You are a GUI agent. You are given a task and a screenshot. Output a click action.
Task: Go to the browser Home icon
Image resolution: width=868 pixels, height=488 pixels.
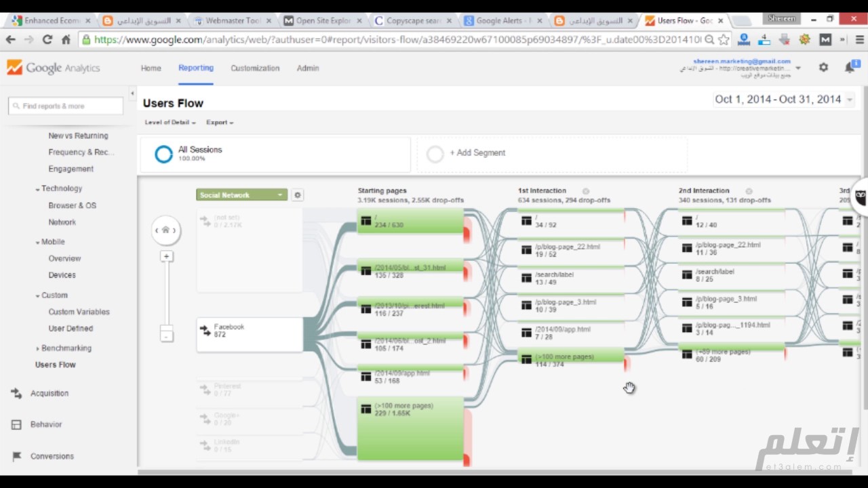pyautogui.click(x=66, y=40)
